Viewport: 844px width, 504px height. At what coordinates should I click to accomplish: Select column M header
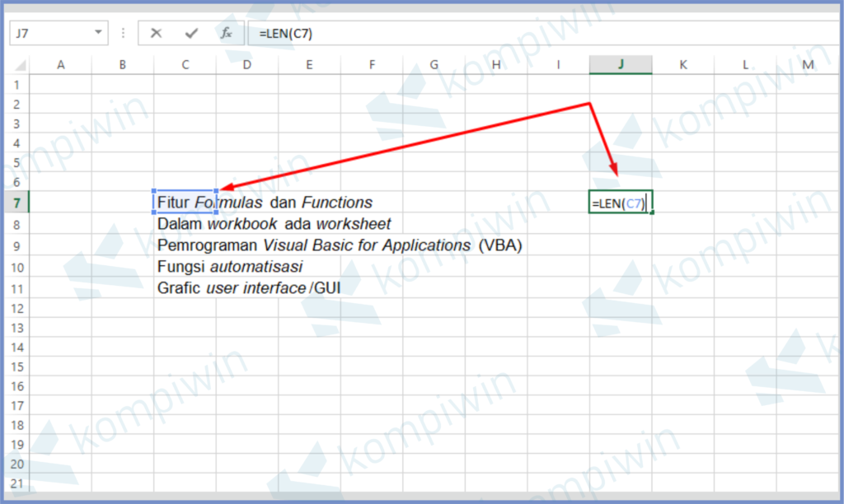tap(807, 65)
